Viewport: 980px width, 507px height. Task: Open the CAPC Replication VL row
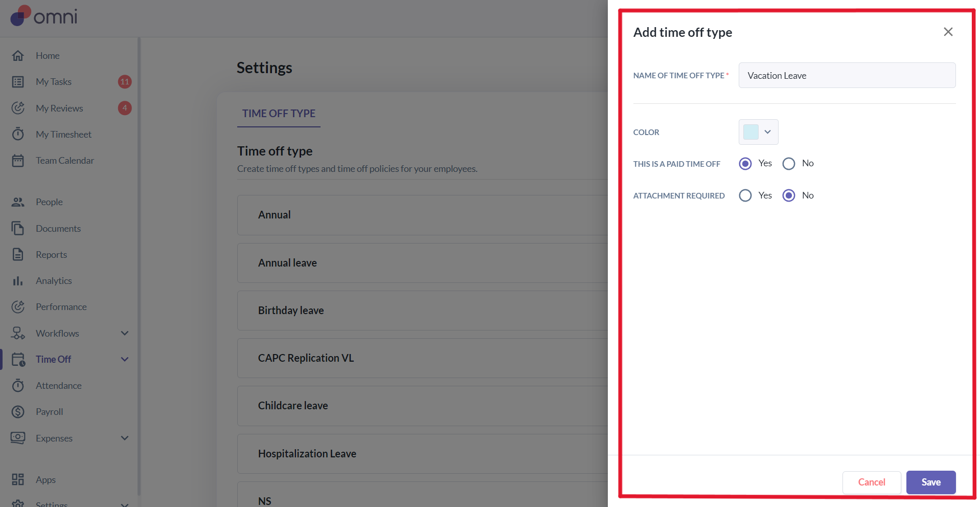[x=422, y=358]
